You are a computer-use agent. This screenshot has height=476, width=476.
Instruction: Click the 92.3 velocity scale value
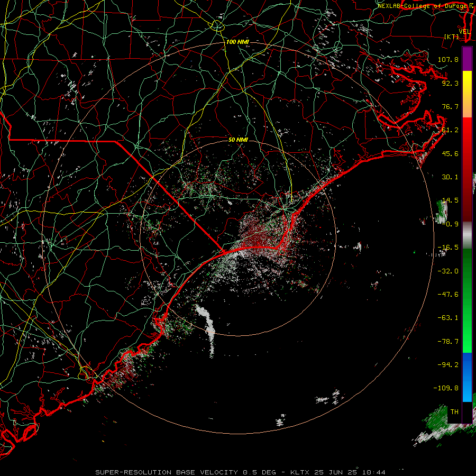point(450,83)
